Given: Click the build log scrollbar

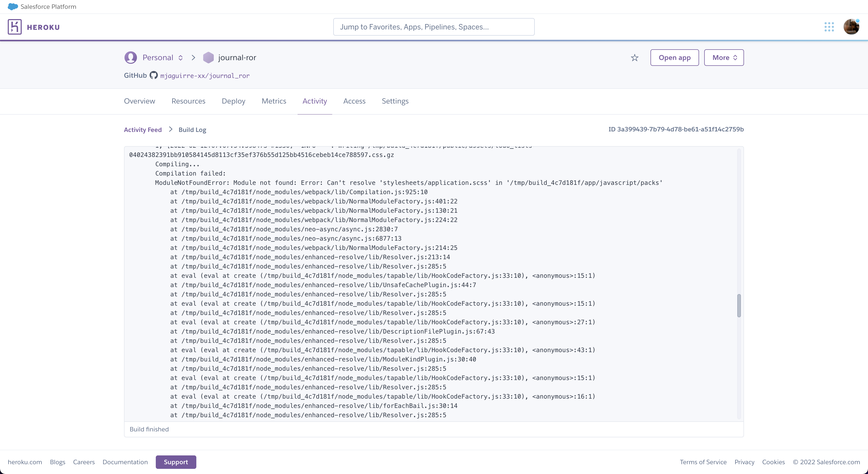Looking at the screenshot, I should coord(739,305).
